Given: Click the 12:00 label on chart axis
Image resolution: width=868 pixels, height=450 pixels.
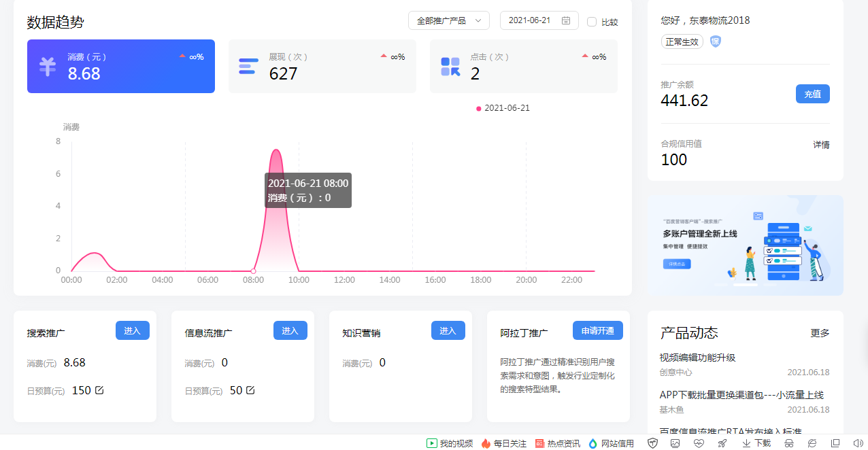Looking at the screenshot, I should click(x=344, y=280).
